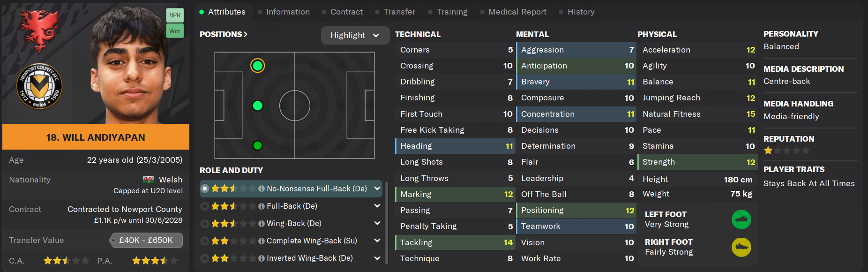Expand the Positions section arrow
Viewport: 868px width, 272px height.
coord(246,34)
